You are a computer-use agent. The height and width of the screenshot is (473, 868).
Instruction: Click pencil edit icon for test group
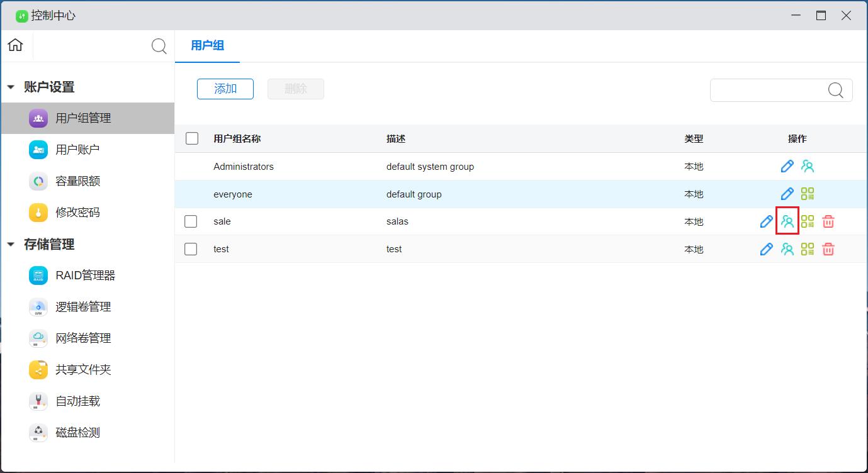766,249
